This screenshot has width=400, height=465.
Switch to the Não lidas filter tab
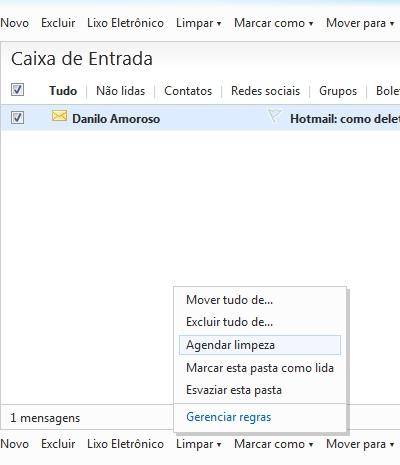click(121, 91)
